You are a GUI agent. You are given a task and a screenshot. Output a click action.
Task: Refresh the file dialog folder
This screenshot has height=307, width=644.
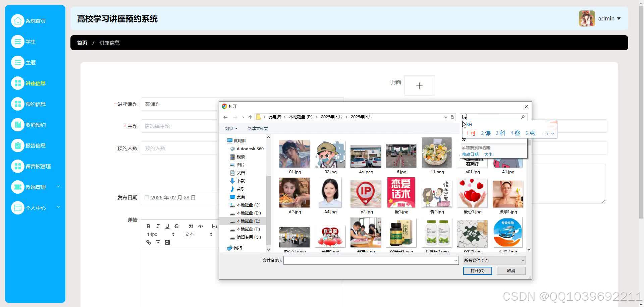coord(452,117)
